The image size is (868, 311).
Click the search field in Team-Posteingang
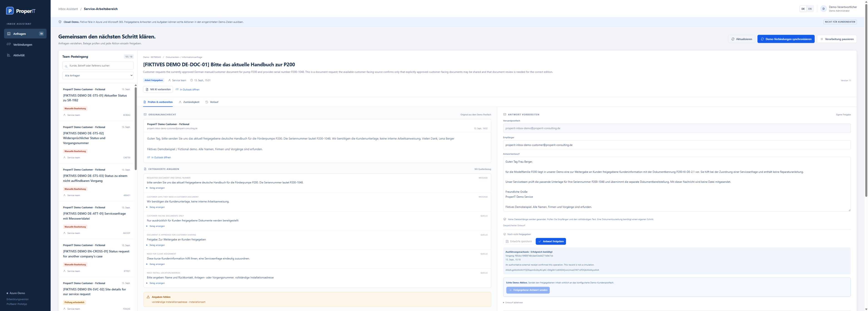pos(98,66)
